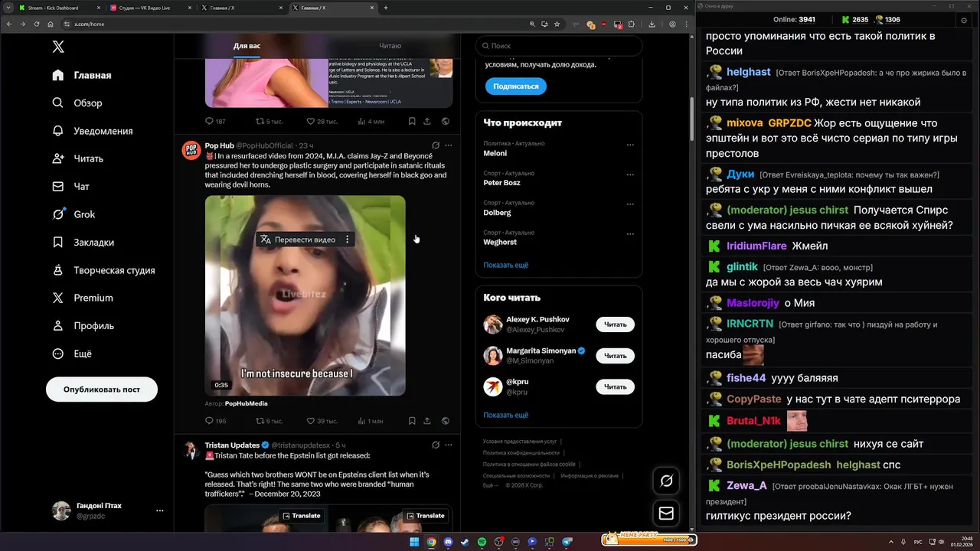The height and width of the screenshot is (551, 980).
Task: Click PopHubMedia author link
Action: pos(246,403)
